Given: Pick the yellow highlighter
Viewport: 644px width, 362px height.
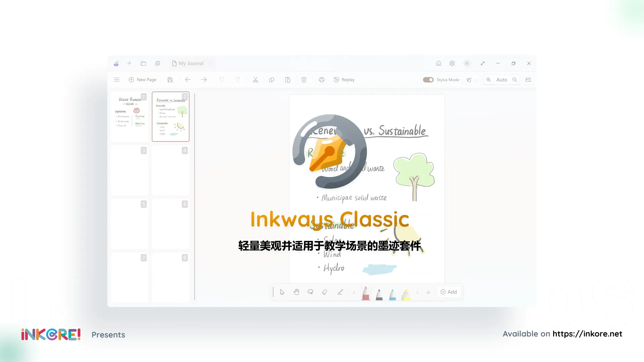Looking at the screenshot, I should [x=406, y=294].
